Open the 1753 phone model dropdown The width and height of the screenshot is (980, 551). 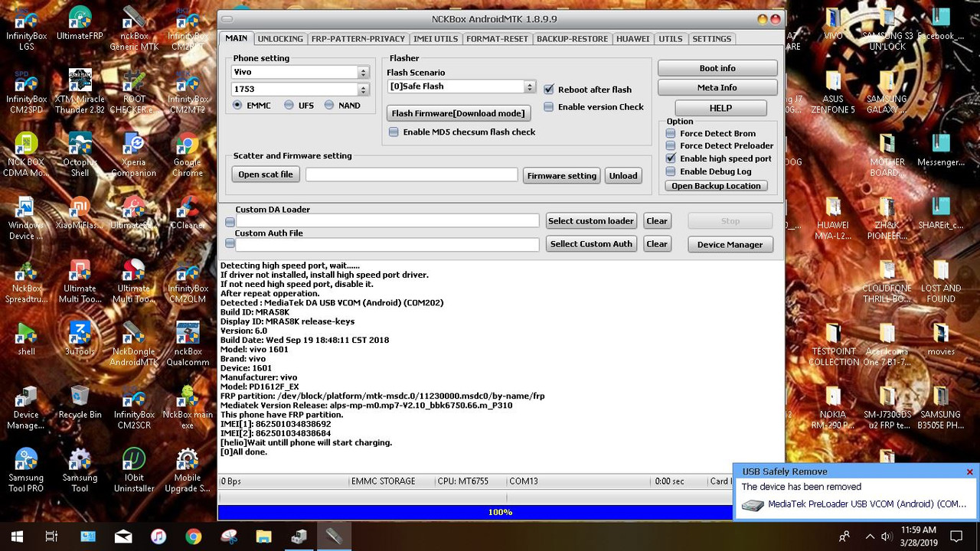(363, 90)
